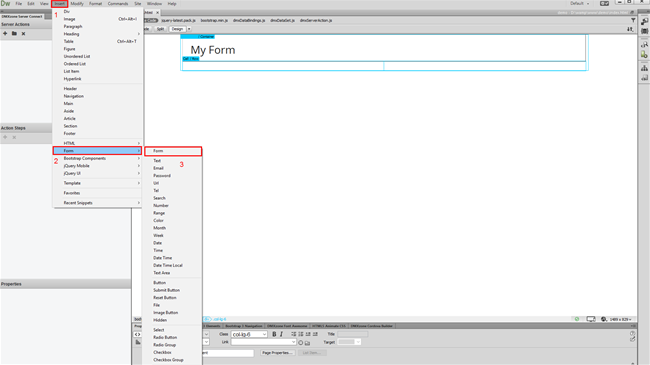Select Checkbox entry in Form submenu
650x365 pixels.
coord(162,353)
